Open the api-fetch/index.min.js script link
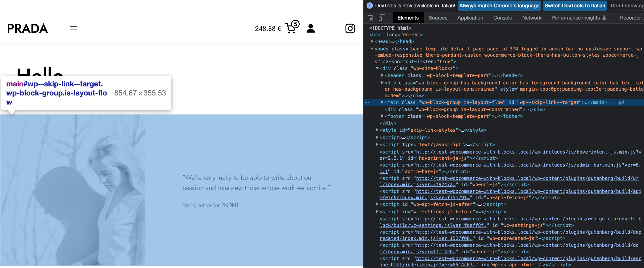The width and height of the screenshot is (644, 268). click(528, 192)
